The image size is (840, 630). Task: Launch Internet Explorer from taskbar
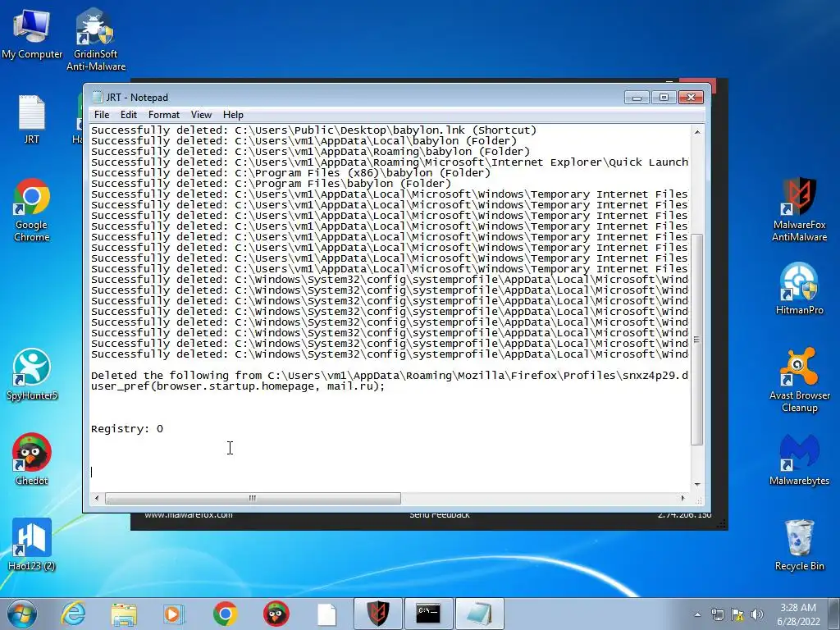tap(73, 614)
